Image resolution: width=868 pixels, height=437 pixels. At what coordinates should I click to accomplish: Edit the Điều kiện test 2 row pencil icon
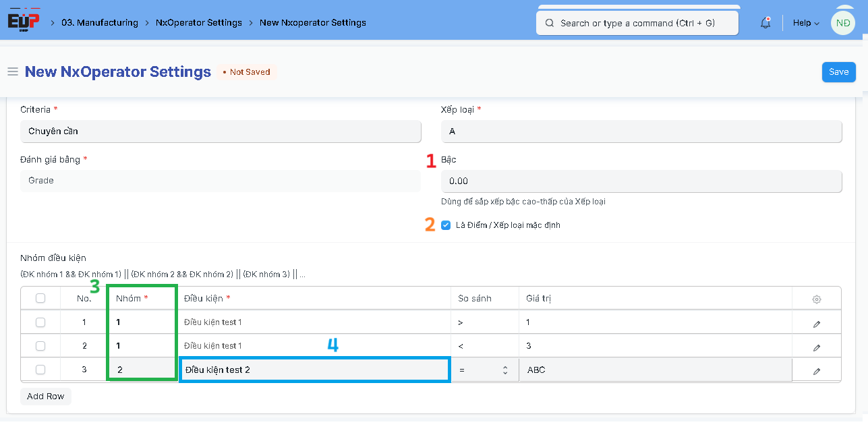(x=817, y=370)
